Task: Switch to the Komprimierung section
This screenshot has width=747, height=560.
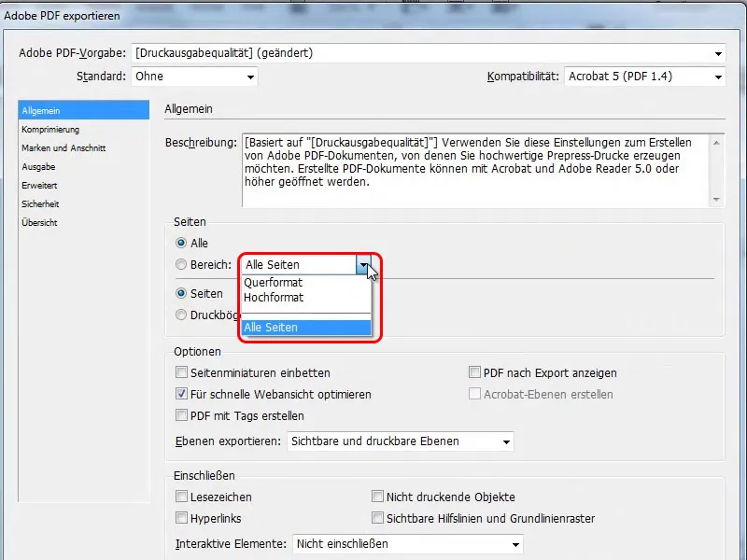Action: click(x=50, y=130)
